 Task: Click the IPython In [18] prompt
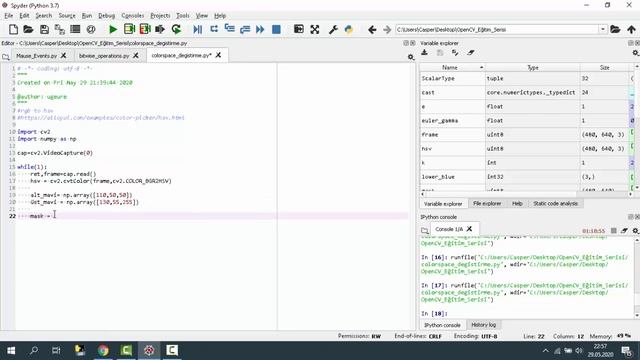pyautogui.click(x=434, y=313)
